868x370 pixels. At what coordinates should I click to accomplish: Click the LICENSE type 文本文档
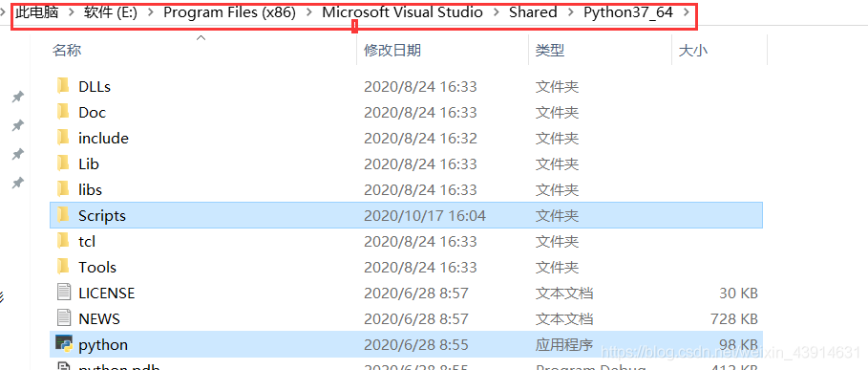(x=564, y=293)
